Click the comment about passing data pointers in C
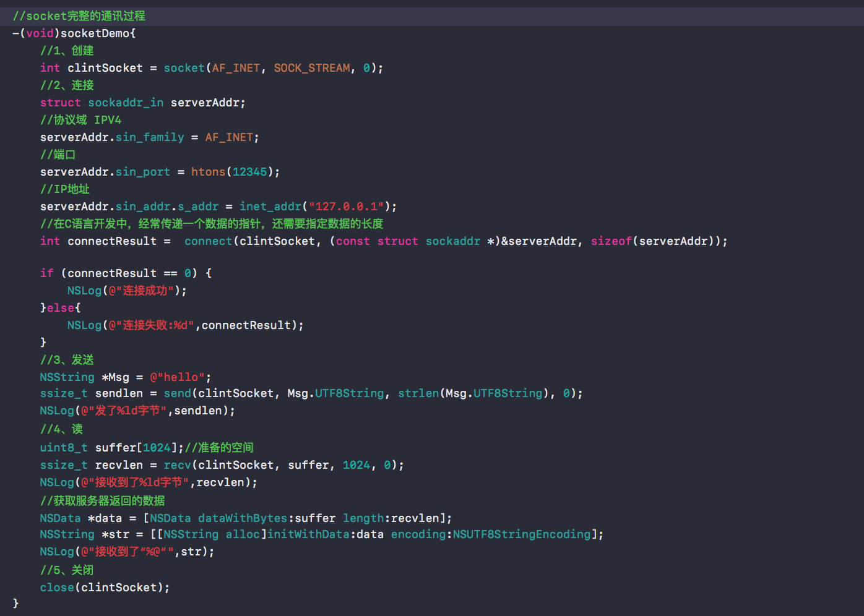The height and width of the screenshot is (616, 864). click(212, 224)
